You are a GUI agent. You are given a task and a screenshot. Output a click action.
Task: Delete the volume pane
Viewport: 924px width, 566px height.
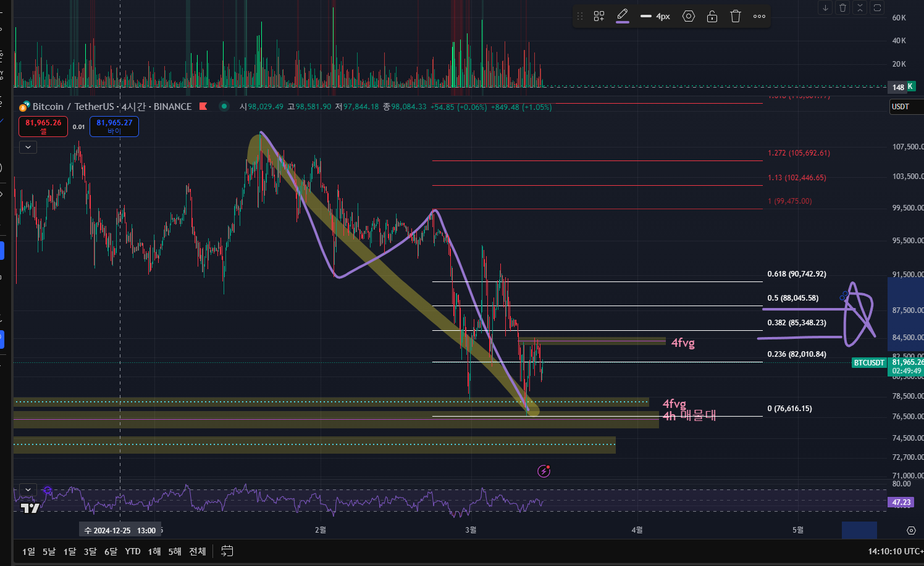click(842, 7)
